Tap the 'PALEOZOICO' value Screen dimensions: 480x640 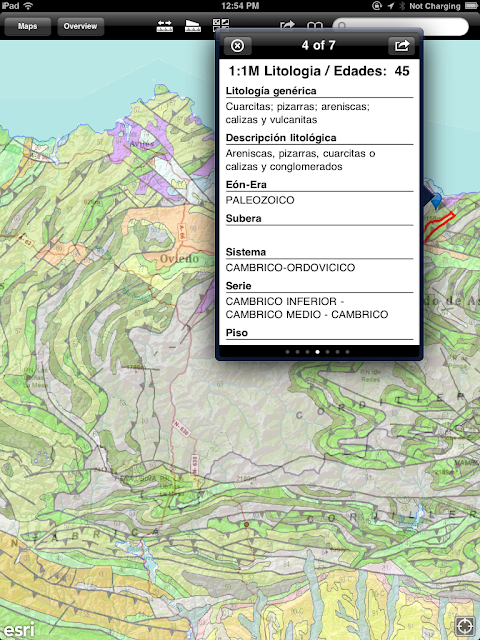[x=260, y=200]
